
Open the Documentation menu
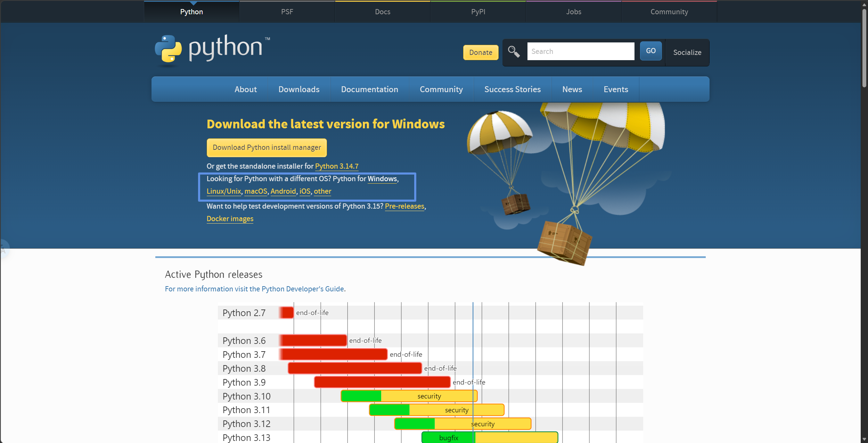(x=369, y=89)
